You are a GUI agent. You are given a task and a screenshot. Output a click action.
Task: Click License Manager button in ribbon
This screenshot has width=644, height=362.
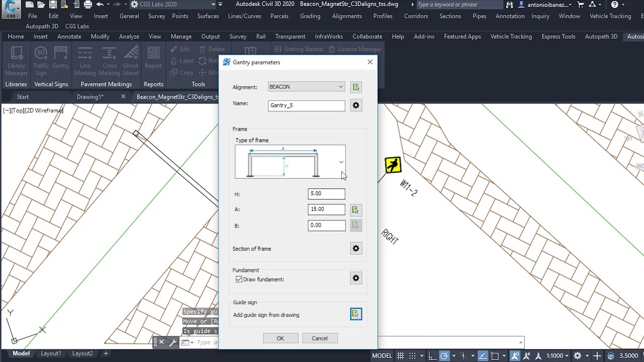tap(355, 49)
